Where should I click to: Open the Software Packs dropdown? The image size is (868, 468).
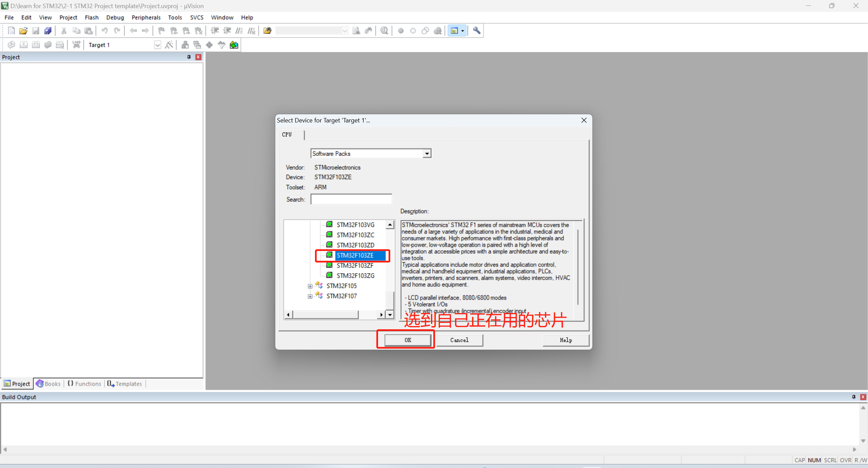tap(427, 154)
